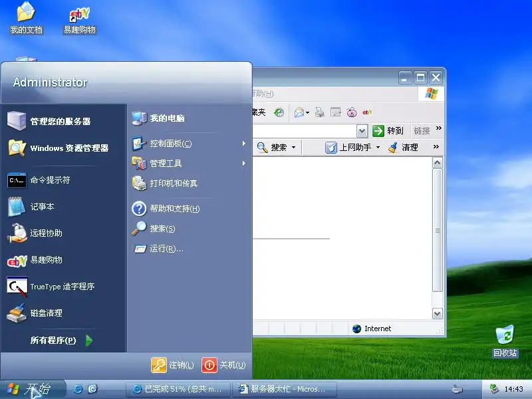Image resolution: width=532 pixels, height=399 pixels.
Task: Click the vertical scrollbar thumb in browser
Action: pos(438,230)
